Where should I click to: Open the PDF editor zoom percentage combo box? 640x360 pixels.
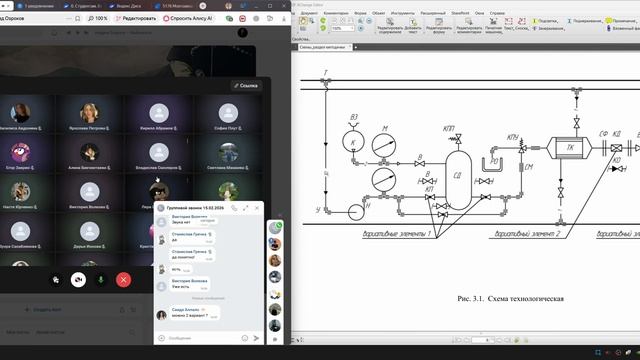[x=342, y=29]
